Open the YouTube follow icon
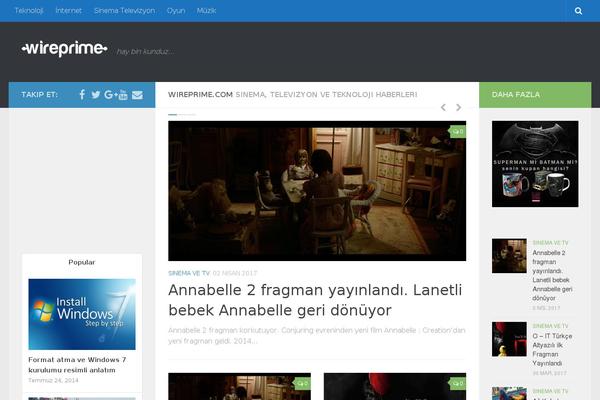Viewport: 600px width, 400px height. coord(123,95)
